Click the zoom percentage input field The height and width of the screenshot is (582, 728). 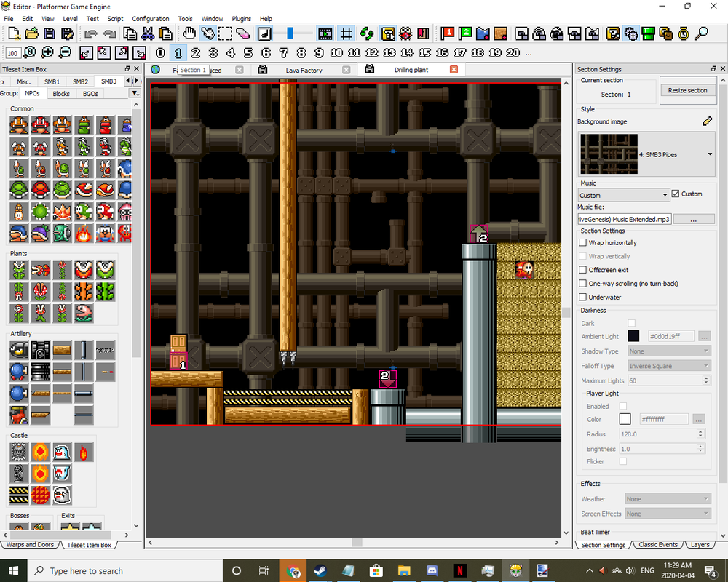[x=12, y=53]
